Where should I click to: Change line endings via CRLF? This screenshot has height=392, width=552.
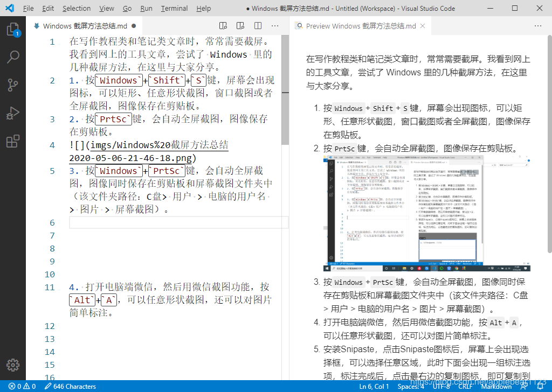[465, 387]
